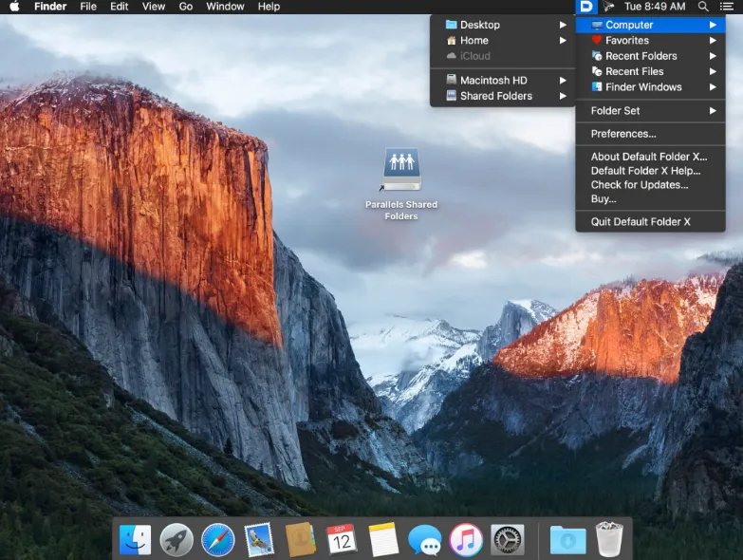Open Contacts book icon in Dock
Screen dimensions: 743x560
301,539
